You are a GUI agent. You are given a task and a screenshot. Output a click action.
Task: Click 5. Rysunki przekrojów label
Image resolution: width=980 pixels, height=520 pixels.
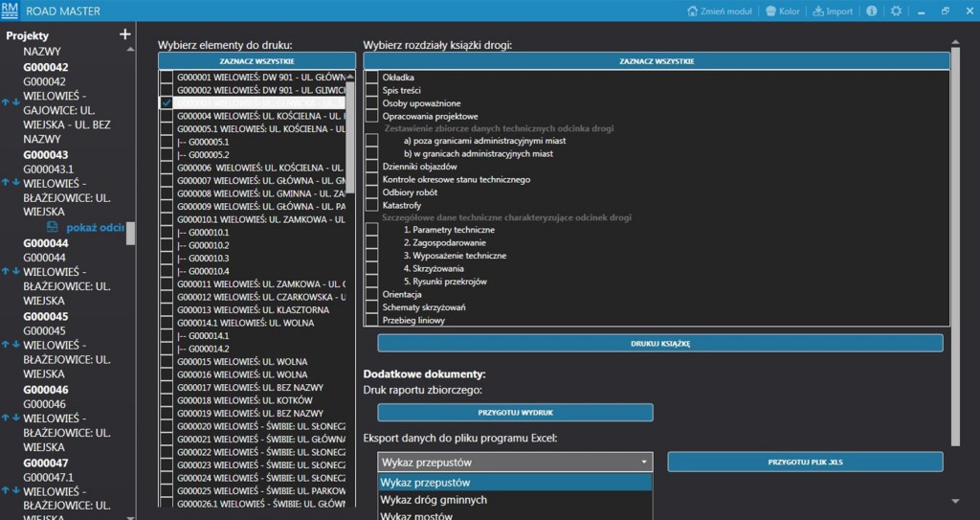445,282
